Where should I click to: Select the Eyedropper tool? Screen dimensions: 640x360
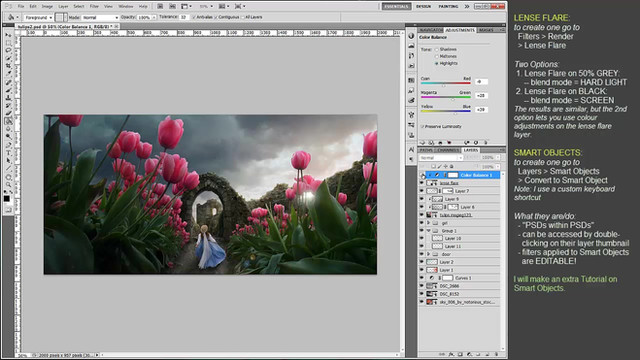(x=8, y=74)
